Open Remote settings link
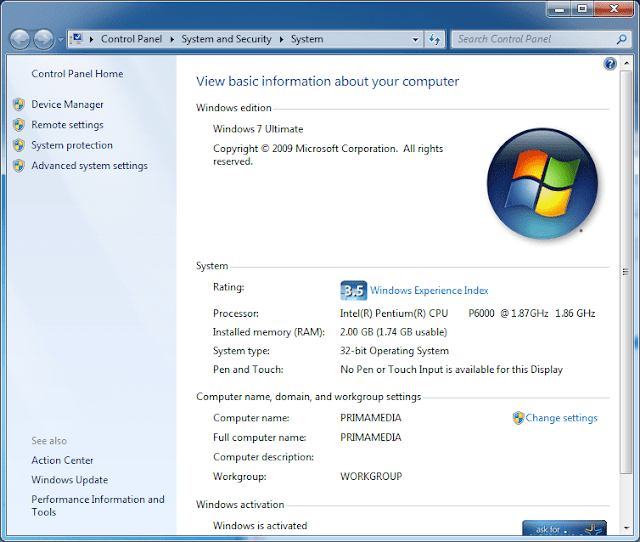The width and height of the screenshot is (640, 542). point(67,125)
